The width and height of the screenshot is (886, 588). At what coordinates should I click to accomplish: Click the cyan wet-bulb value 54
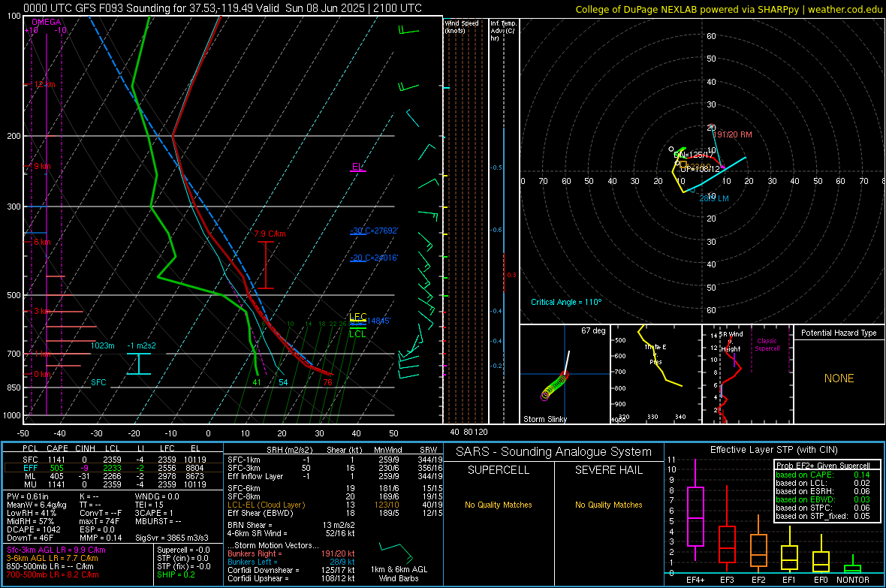coord(283,382)
